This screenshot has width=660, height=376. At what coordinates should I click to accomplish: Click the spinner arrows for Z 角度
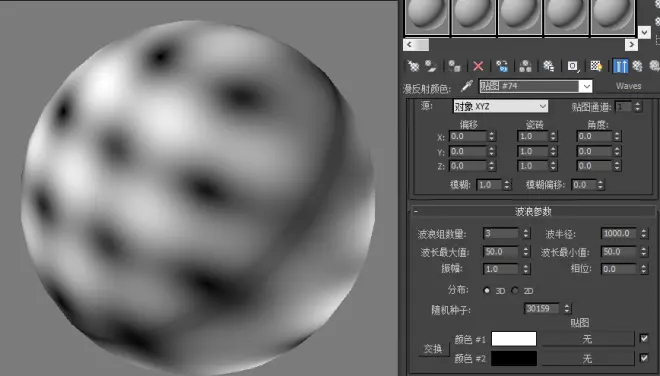click(617, 166)
